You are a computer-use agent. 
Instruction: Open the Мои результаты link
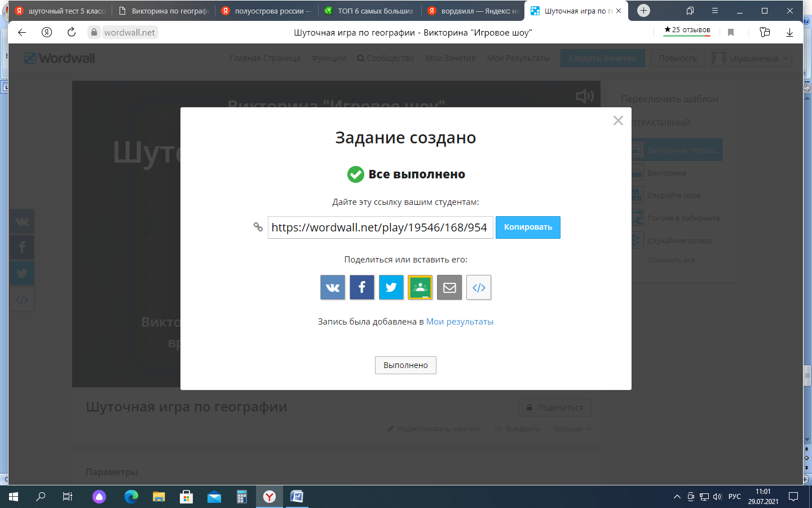pos(460,322)
